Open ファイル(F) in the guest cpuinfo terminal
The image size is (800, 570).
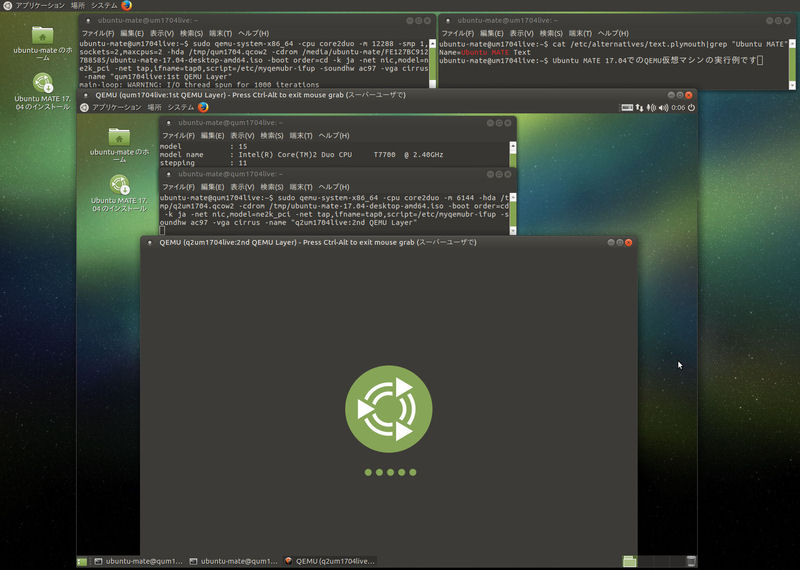tap(178, 136)
